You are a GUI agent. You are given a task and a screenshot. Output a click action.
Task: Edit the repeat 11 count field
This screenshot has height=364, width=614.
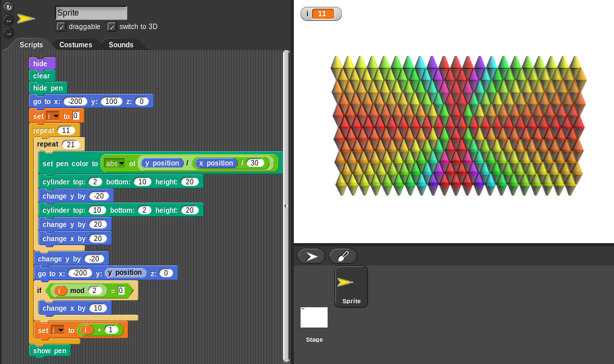66,131
